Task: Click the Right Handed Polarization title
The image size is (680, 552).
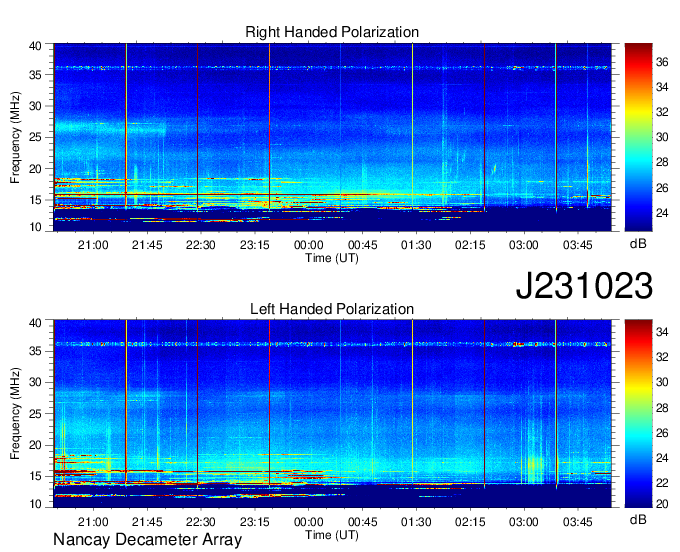Action: point(332,32)
